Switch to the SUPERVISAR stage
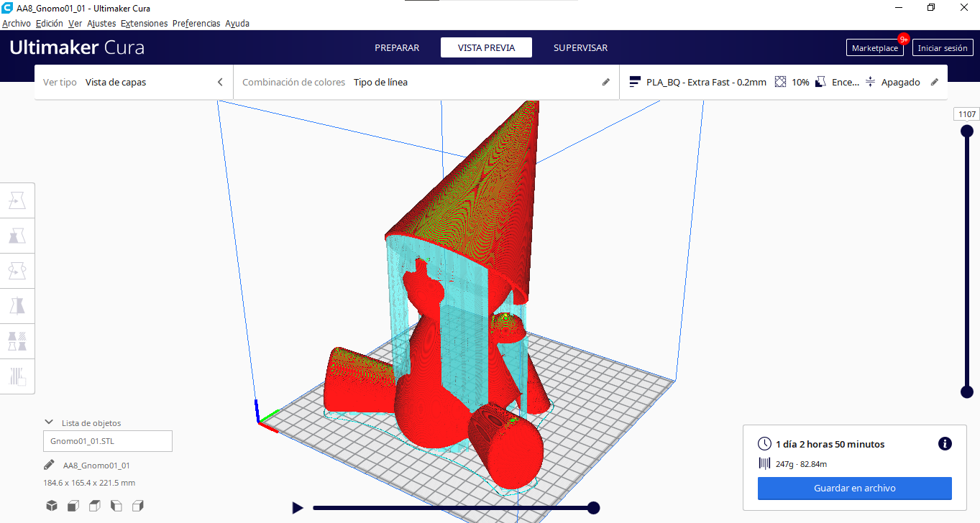This screenshot has height=523, width=980. click(580, 47)
